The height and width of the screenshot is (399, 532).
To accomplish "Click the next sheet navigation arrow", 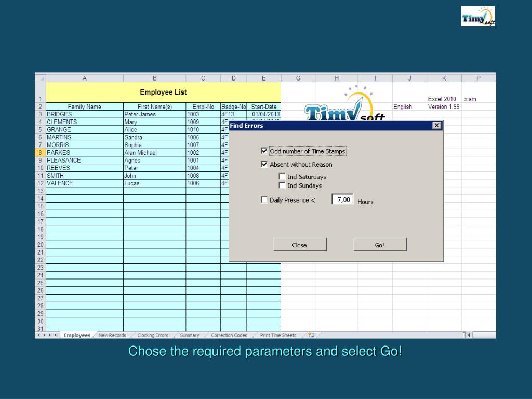I will (x=50, y=335).
